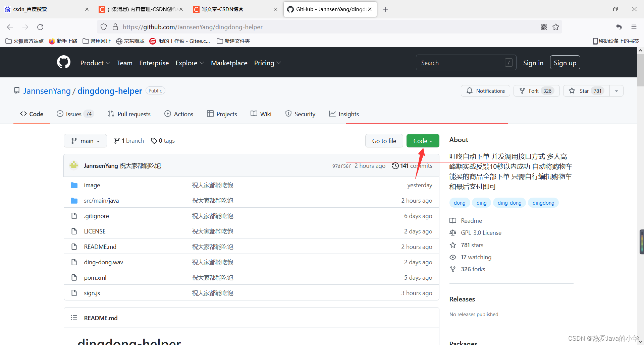Close the csdn_百度搜索 tab

point(87,9)
